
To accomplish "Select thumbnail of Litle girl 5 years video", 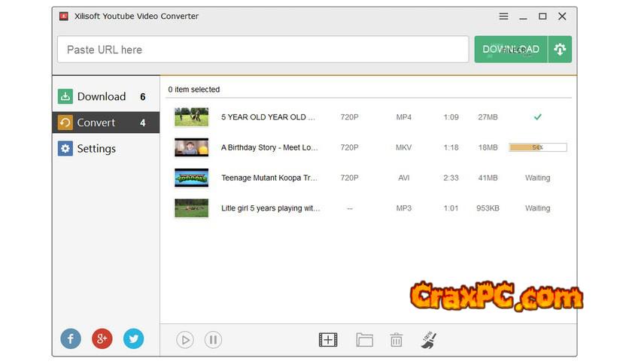I will tap(191, 208).
